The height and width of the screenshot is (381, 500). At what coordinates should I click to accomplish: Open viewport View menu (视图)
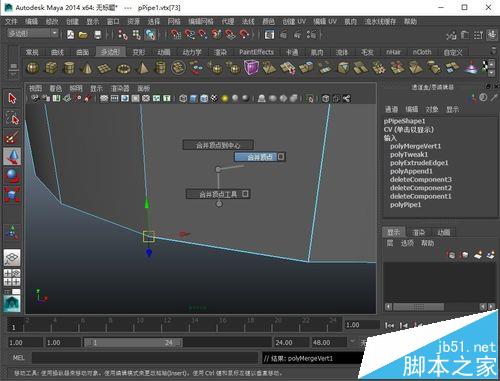click(x=35, y=88)
